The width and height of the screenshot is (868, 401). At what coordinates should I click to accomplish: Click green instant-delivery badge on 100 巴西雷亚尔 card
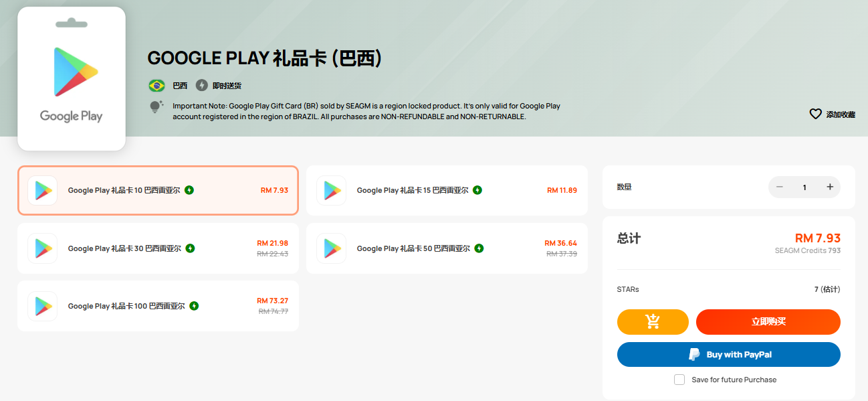click(194, 306)
